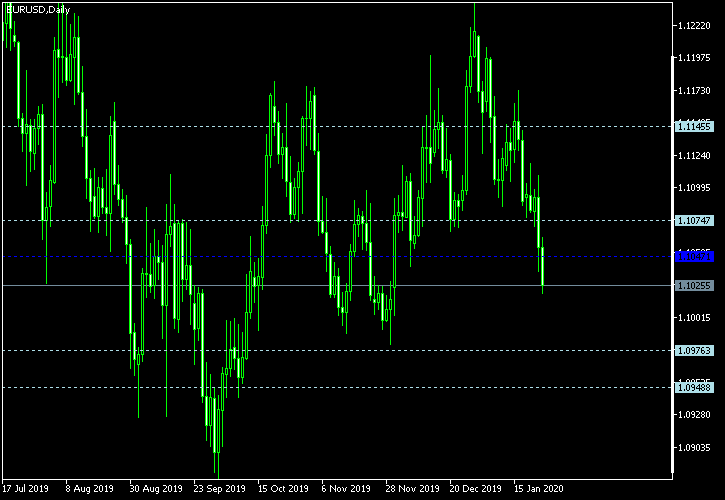
Task: Click the 20 Dec 2019 date label
Action: [x=476, y=488]
